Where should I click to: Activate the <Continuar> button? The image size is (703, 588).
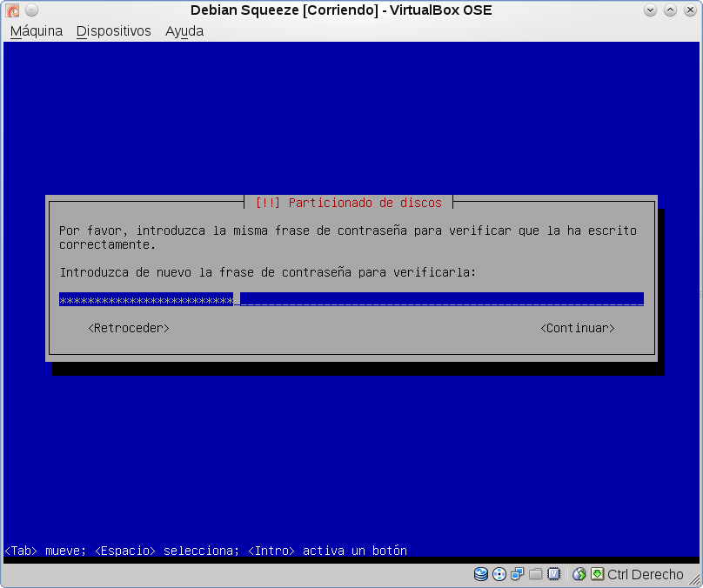coord(578,328)
